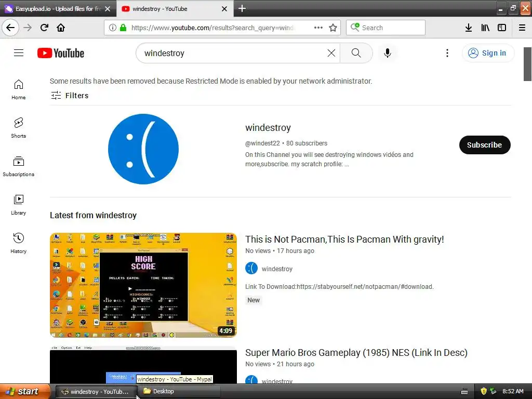Click the page vertical scrollbar thumb
The image size is (532, 399).
(527, 64)
